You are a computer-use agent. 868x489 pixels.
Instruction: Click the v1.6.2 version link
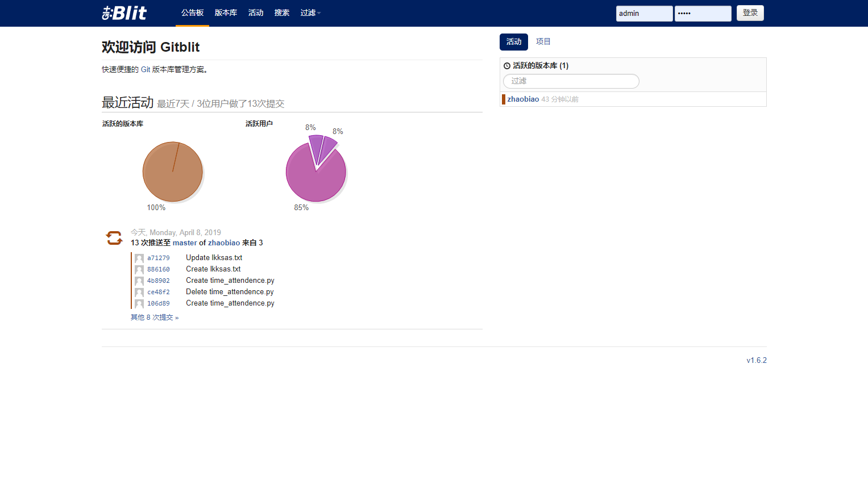click(757, 361)
